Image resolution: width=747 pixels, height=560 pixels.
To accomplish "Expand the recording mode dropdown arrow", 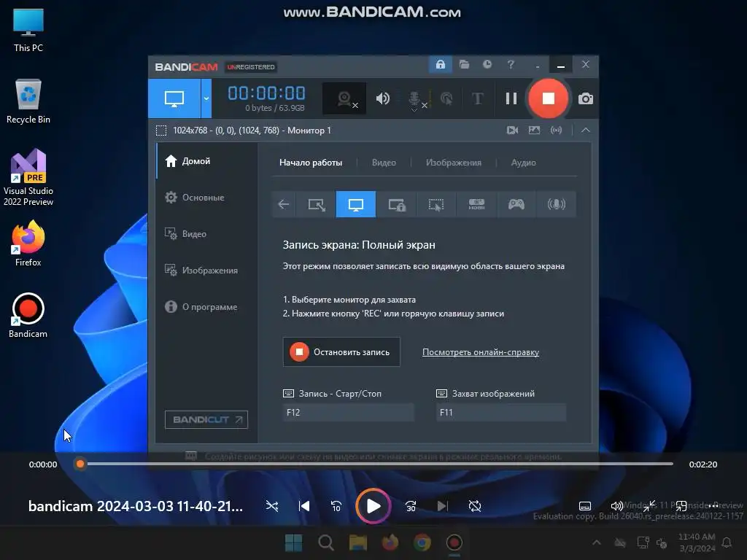I will (206, 98).
